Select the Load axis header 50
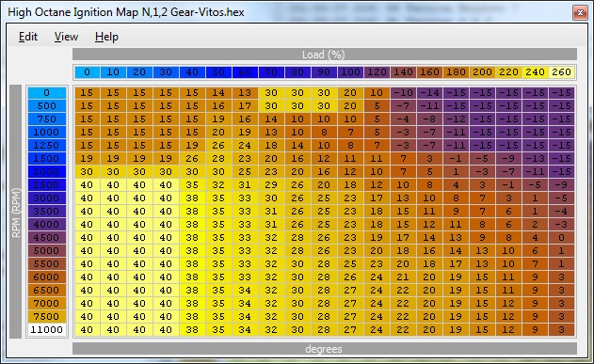The width and height of the screenshot is (594, 364). (x=218, y=71)
